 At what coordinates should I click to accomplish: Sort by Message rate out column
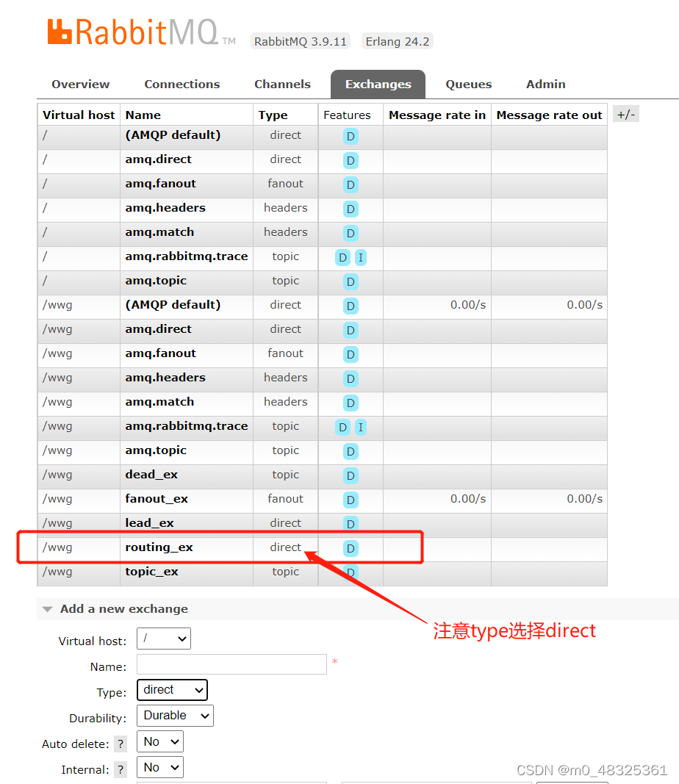click(x=549, y=115)
